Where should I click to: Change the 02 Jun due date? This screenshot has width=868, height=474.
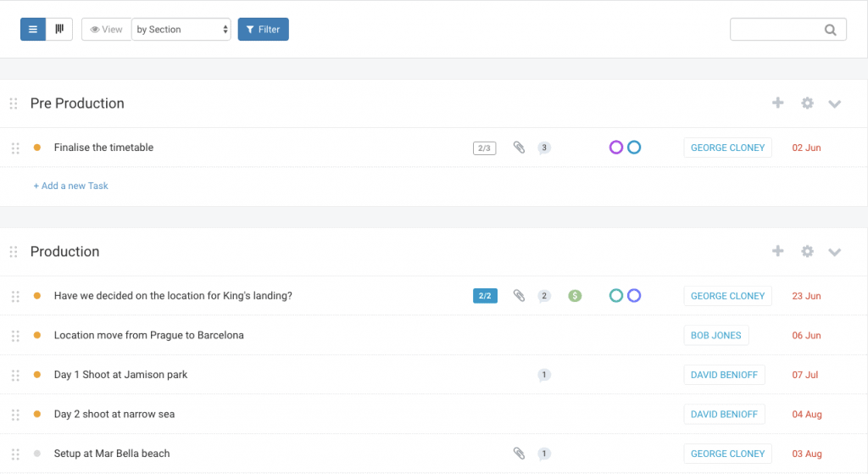click(x=806, y=148)
